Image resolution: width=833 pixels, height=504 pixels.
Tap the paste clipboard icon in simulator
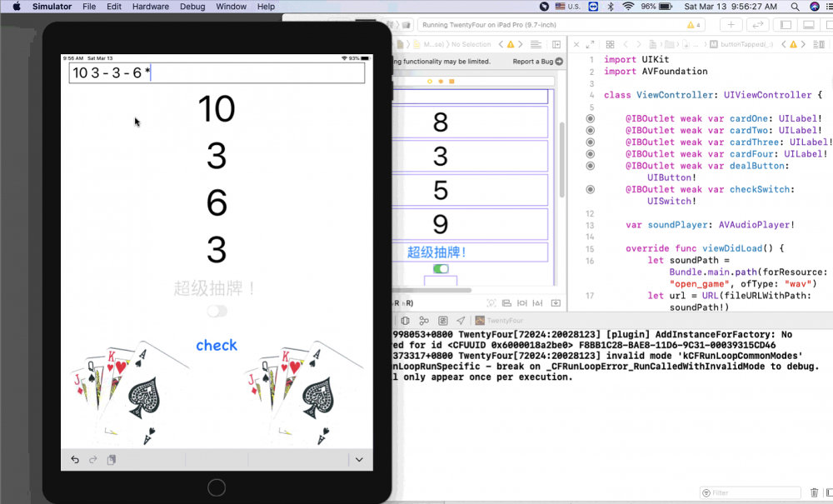pyautogui.click(x=111, y=459)
